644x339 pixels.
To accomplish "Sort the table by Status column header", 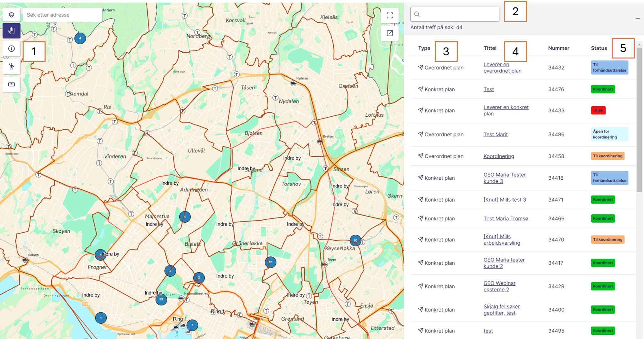I will pos(599,48).
